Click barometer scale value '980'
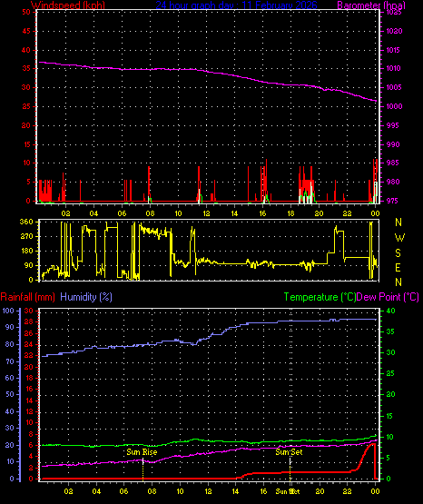 393,182
